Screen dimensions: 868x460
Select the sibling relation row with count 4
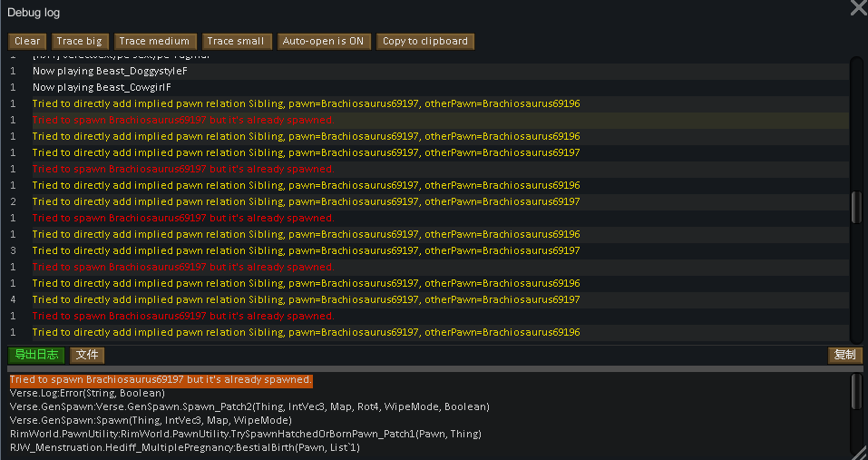pos(429,299)
